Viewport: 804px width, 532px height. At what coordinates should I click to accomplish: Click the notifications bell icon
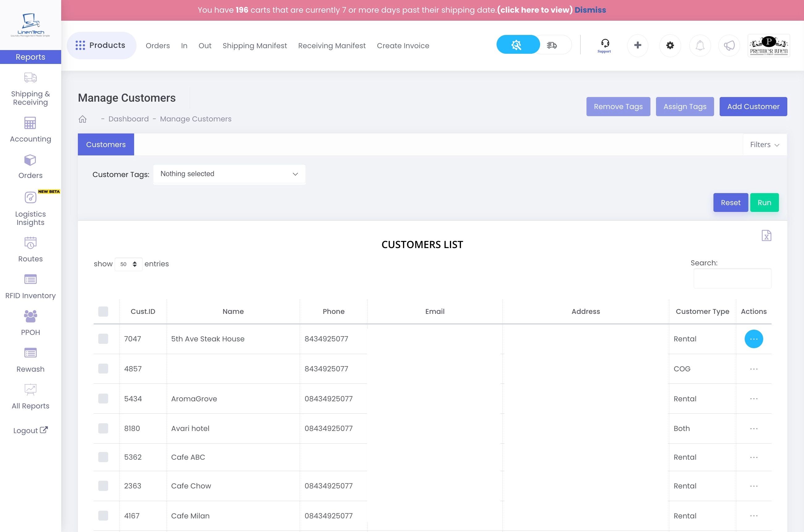[700, 45]
